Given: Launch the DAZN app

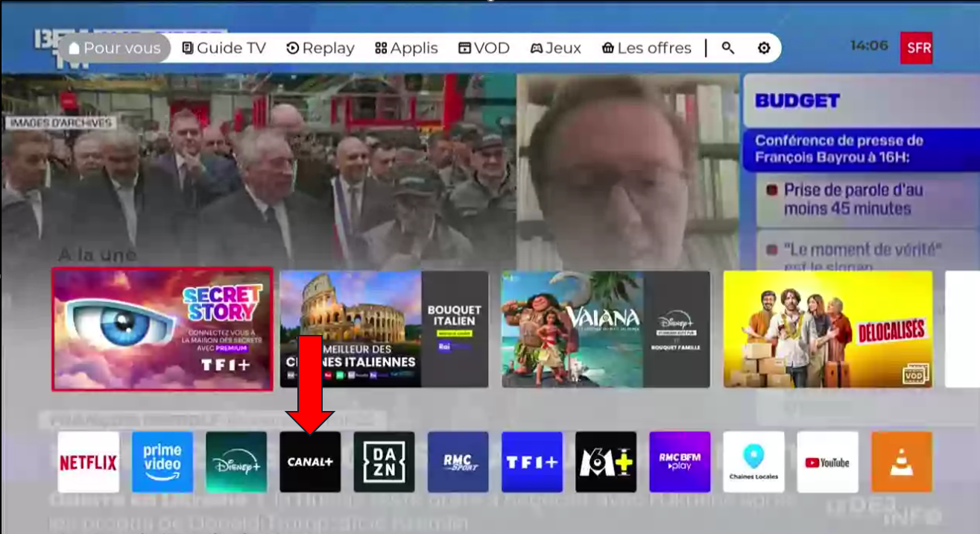Looking at the screenshot, I should (384, 462).
